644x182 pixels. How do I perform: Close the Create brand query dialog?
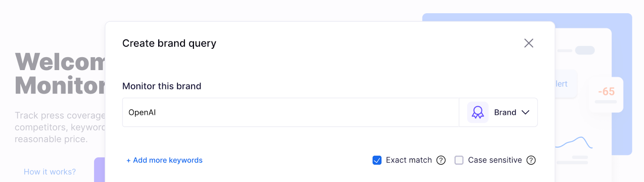point(528,43)
